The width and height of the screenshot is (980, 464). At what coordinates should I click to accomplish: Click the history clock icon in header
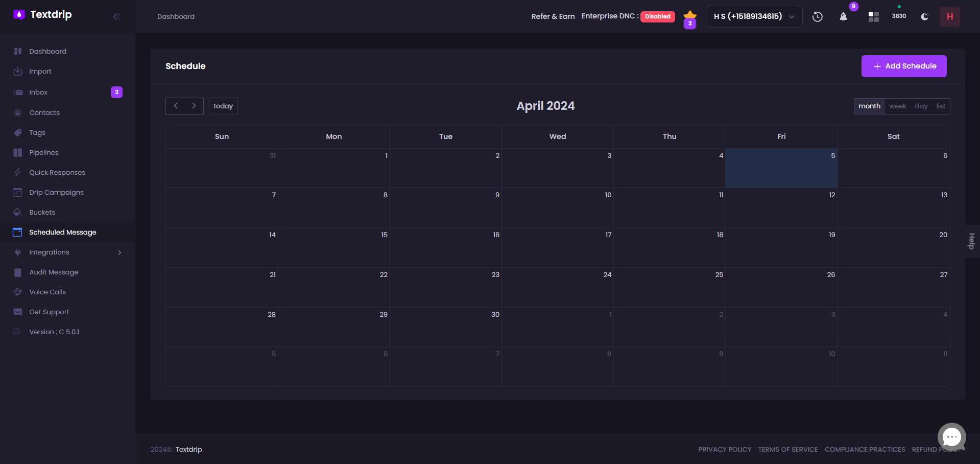[817, 16]
